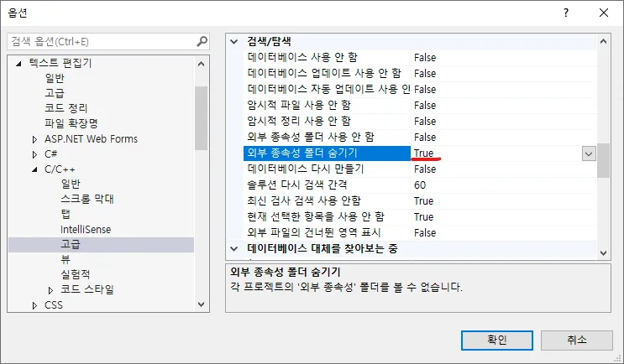Collapse the 검색/탐색 section

[235, 42]
